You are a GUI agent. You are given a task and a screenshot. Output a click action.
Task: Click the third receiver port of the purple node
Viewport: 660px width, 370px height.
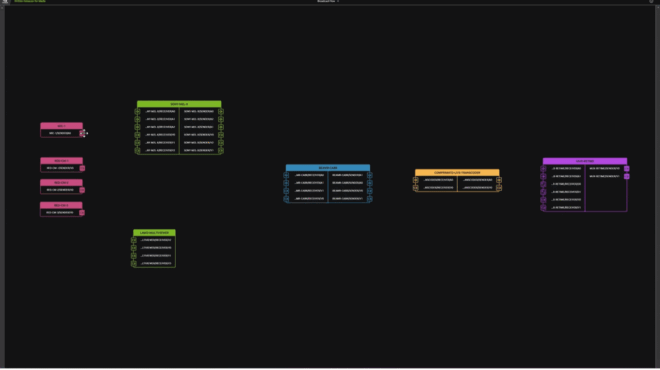(x=543, y=184)
